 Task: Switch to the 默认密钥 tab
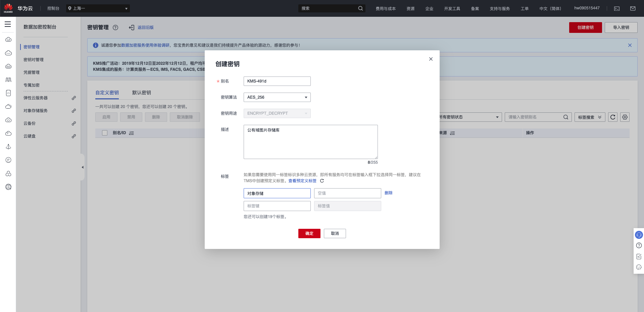coord(141,93)
